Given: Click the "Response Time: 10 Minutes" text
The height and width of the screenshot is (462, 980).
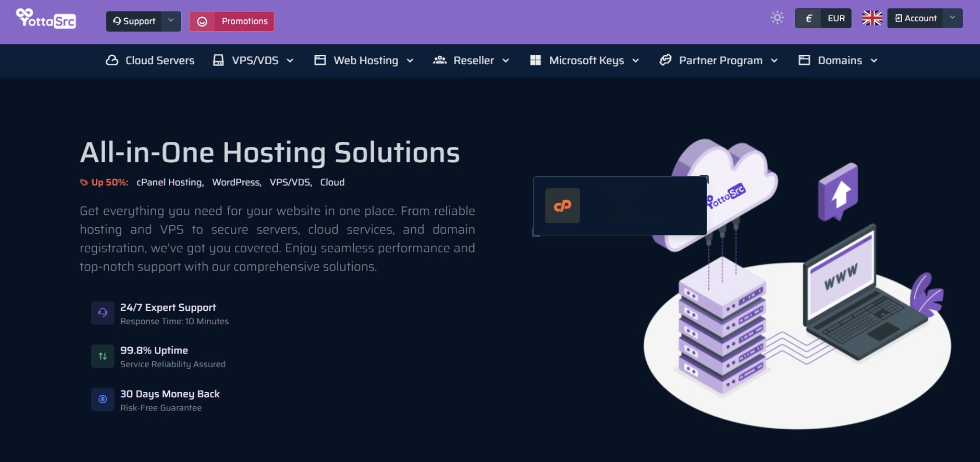Looking at the screenshot, I should tap(174, 321).
